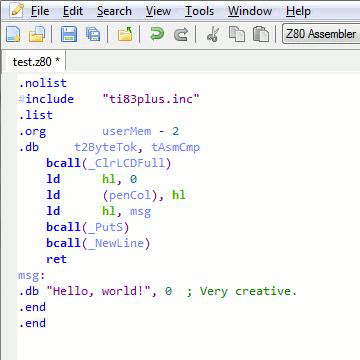
Task: Click the "; Very creative." comment
Action: [242, 291]
